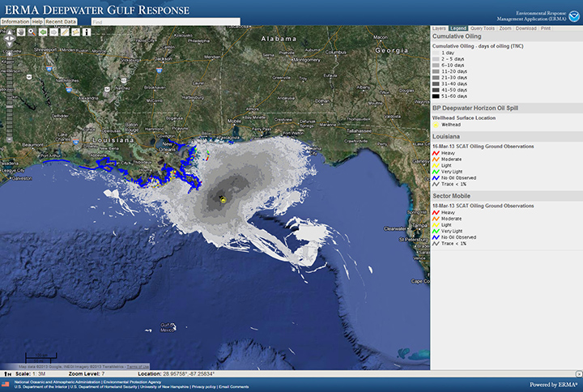The image size is (583, 392).
Task: Open Environmental Protection Agency link
Action: [132, 382]
